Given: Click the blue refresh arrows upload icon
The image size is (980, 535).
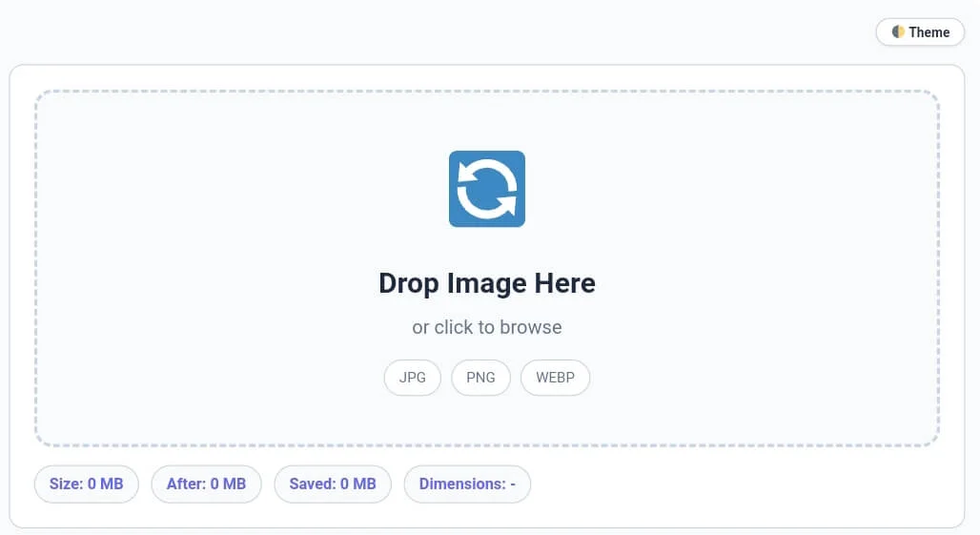Looking at the screenshot, I should (x=487, y=189).
